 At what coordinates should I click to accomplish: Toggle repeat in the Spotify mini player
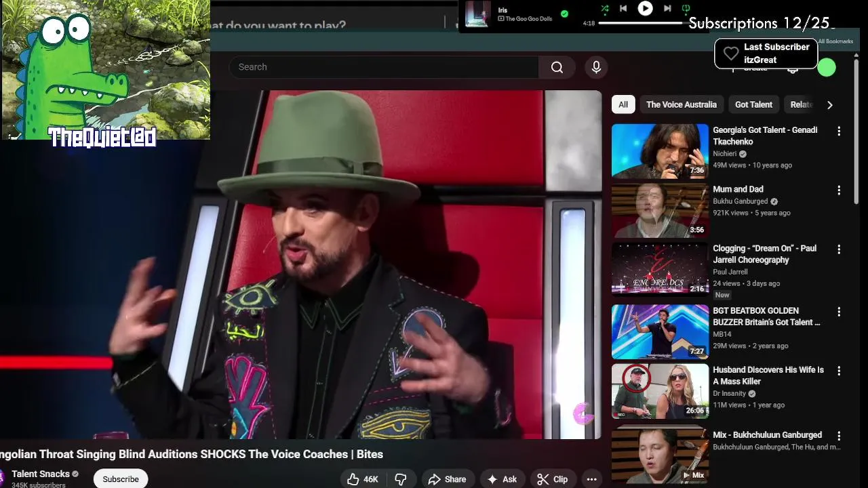[686, 9]
